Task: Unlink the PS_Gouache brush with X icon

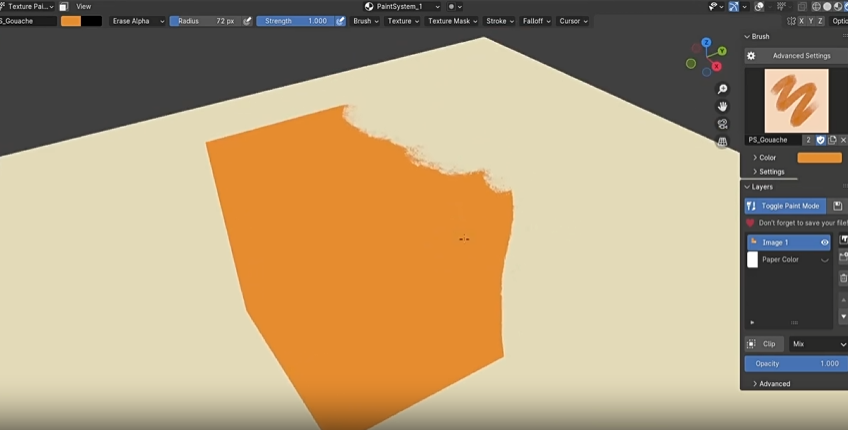Action: (x=843, y=140)
